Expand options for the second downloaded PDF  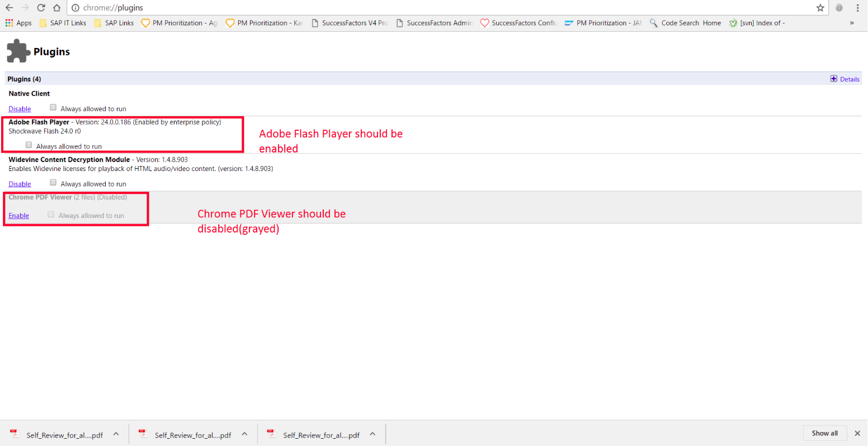[244, 434]
